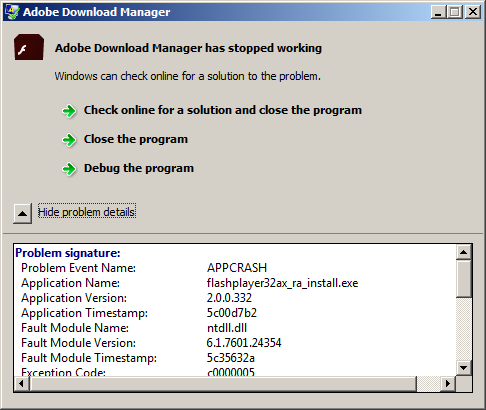Image resolution: width=486 pixels, height=410 pixels.
Task: Click the Flash Player application icon
Action: click(29, 47)
